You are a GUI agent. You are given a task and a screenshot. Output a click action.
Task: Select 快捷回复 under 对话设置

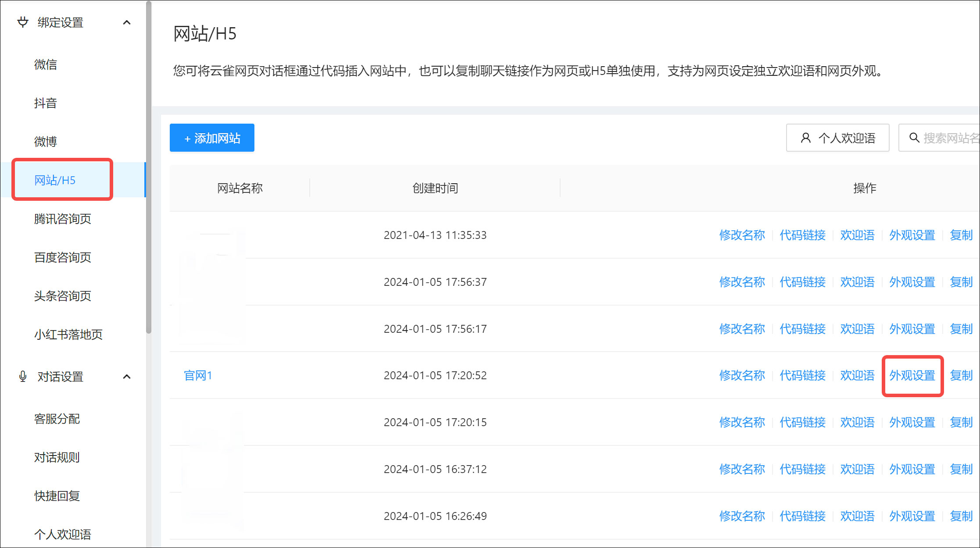pyautogui.click(x=57, y=495)
